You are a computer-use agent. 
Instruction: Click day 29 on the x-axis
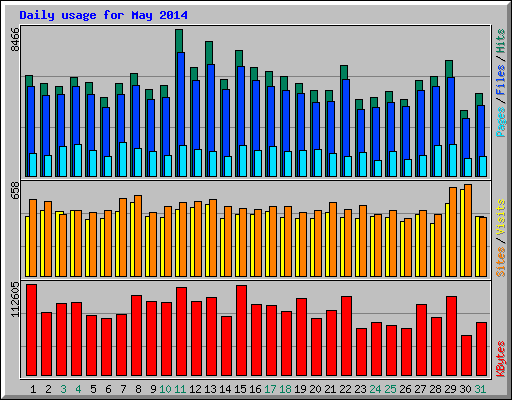pyautogui.click(x=450, y=389)
